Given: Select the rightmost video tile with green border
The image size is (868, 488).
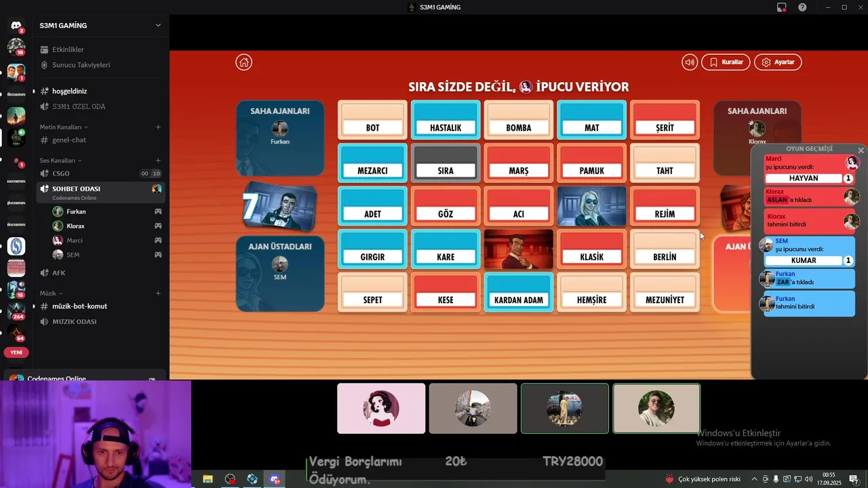Looking at the screenshot, I should pyautogui.click(x=656, y=408).
